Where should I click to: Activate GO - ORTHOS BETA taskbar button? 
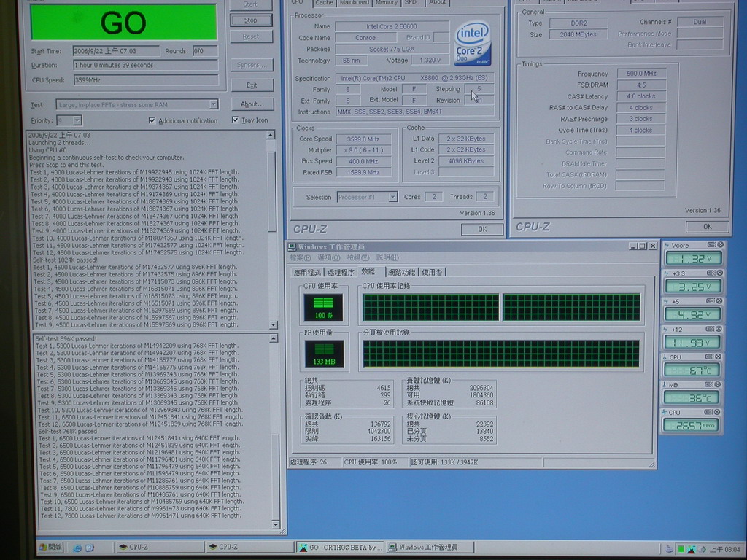click(x=340, y=547)
